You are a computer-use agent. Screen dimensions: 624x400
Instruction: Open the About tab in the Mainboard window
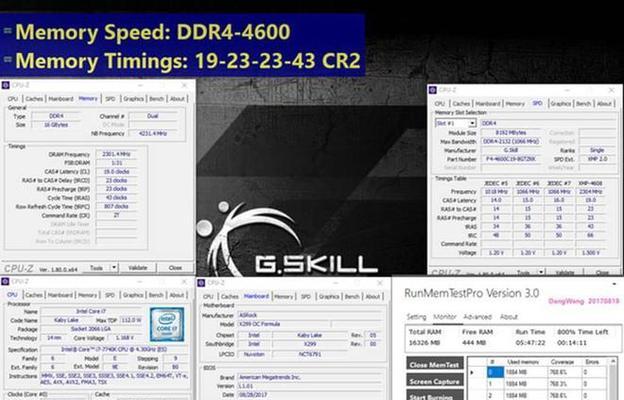[x=372, y=297]
